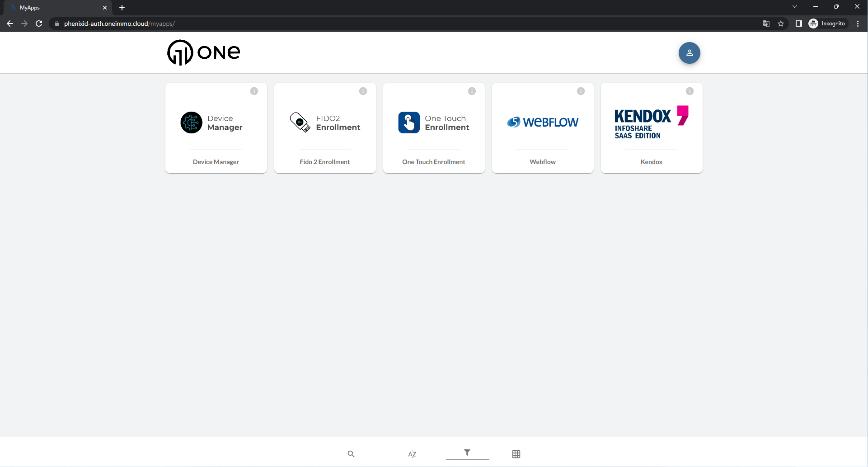868x467 pixels.
Task: Open the user profile icon button
Action: coord(689,53)
